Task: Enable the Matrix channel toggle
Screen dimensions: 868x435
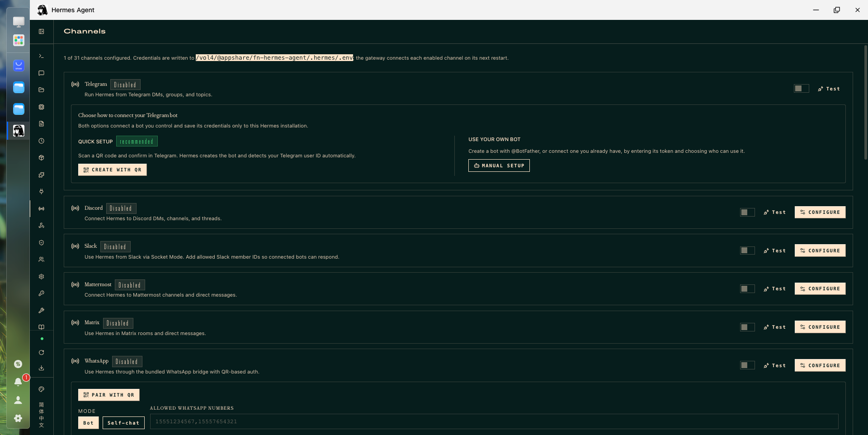Action: [x=747, y=327]
